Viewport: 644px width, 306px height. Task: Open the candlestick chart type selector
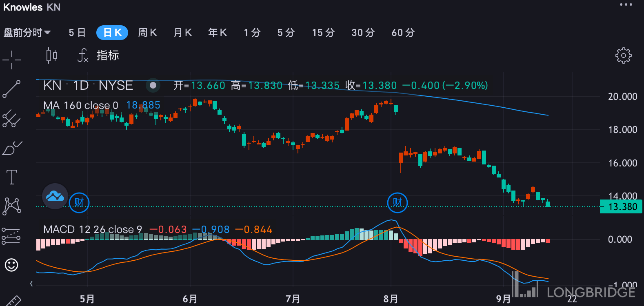tap(52, 55)
